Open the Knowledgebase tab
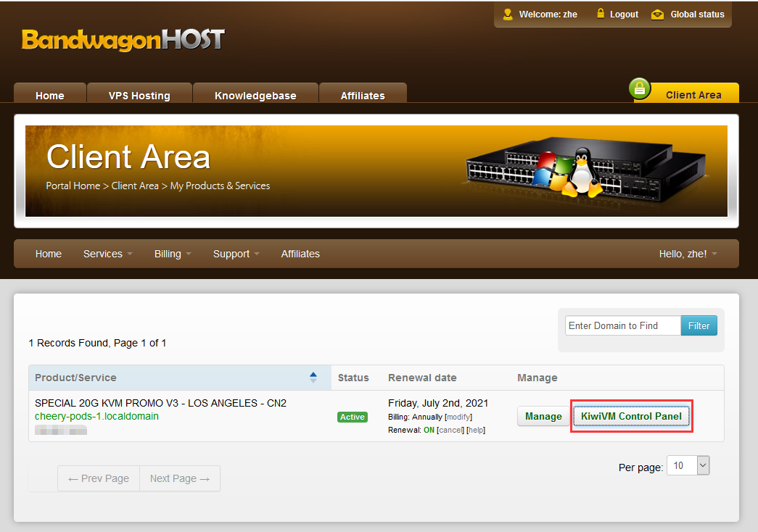The width and height of the screenshot is (758, 532). [x=255, y=95]
